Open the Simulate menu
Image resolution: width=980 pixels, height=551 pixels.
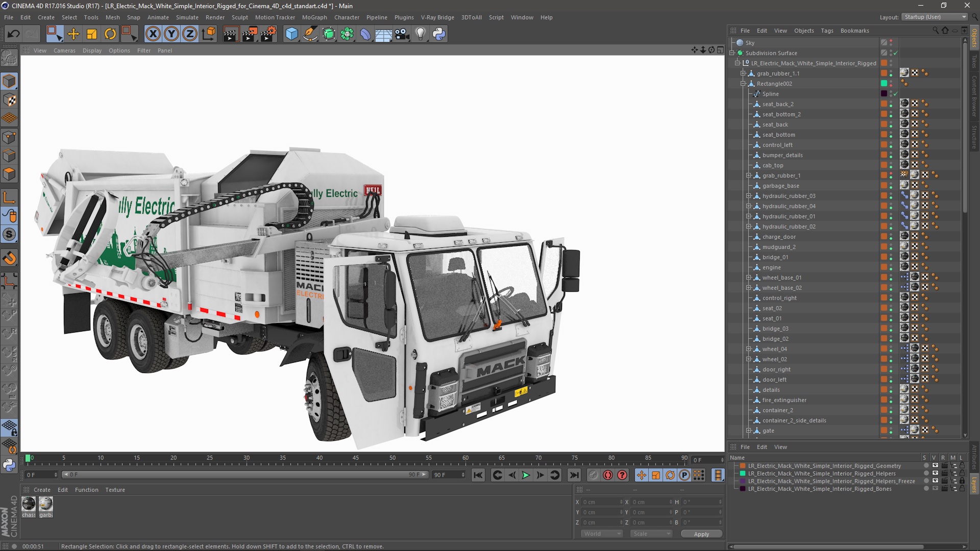[187, 17]
